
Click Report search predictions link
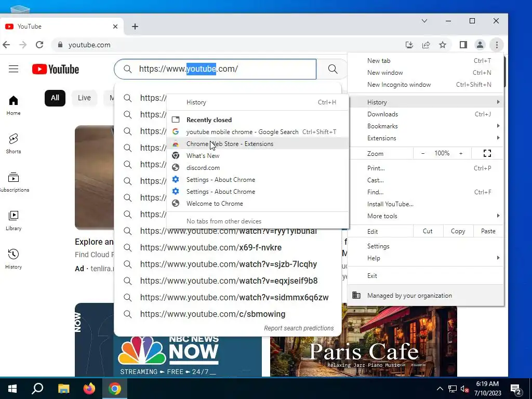pyautogui.click(x=299, y=328)
